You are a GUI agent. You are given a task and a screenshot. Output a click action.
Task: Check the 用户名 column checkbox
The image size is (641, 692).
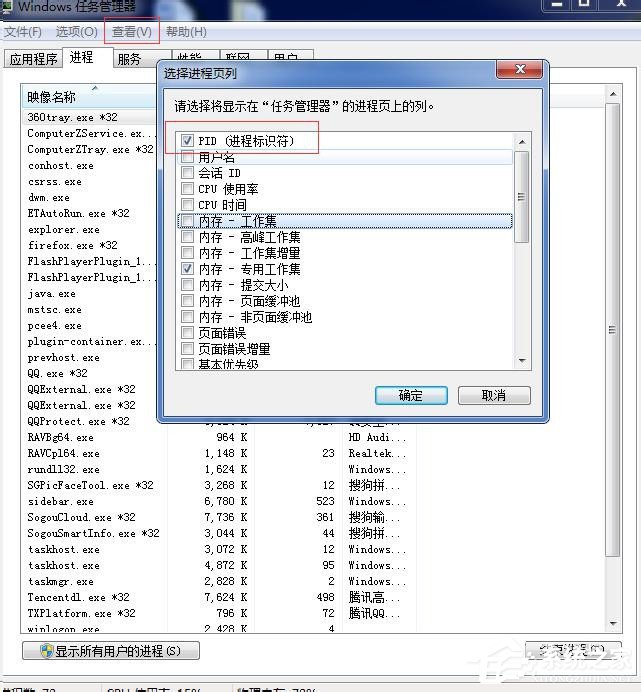point(187,157)
